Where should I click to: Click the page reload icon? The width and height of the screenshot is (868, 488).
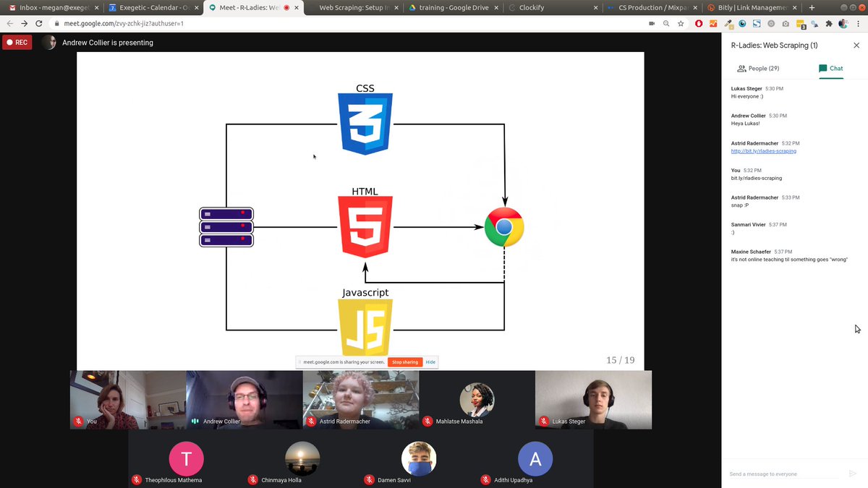click(38, 23)
